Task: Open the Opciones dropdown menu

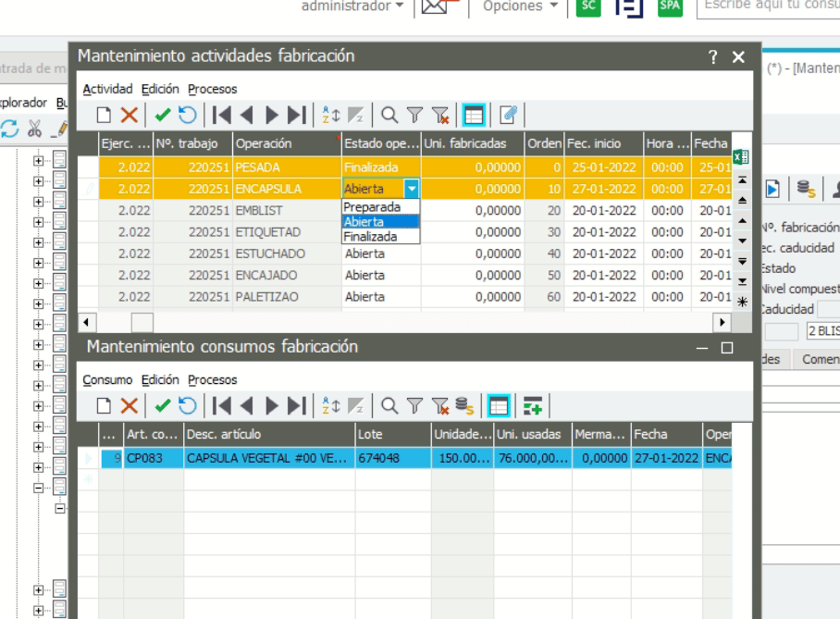Action: (520, 6)
